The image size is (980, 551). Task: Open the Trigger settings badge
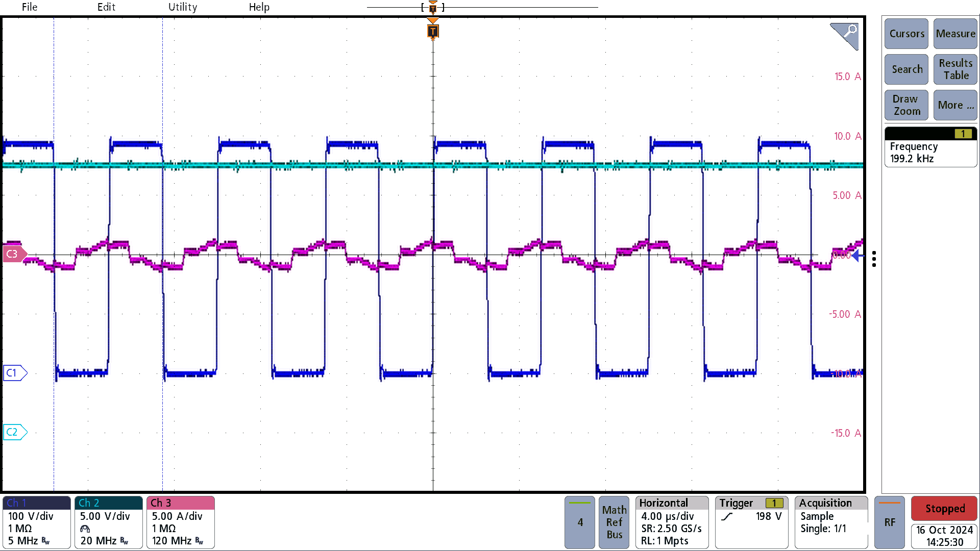click(752, 522)
